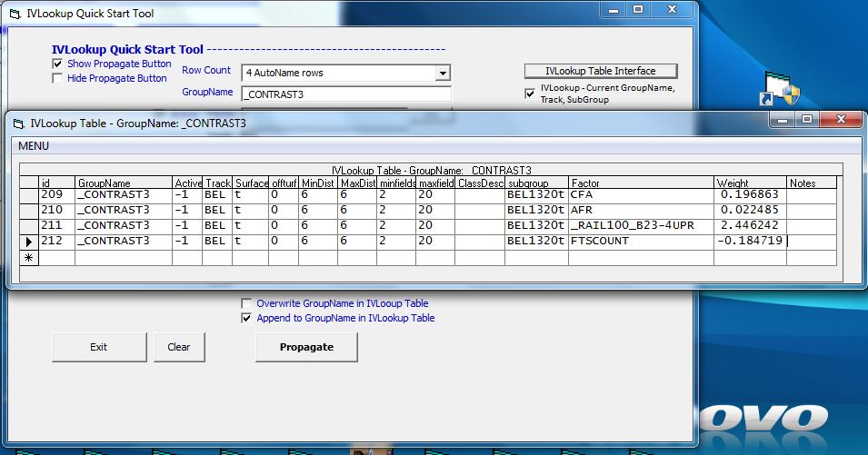The width and height of the screenshot is (868, 455).
Task: Maximize the IVLookup Table window
Action: point(807,120)
